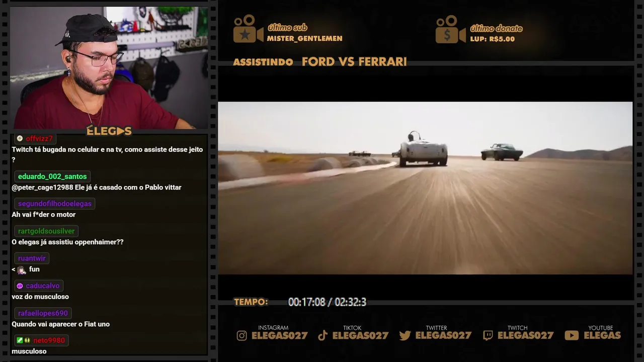Click the último sub label
Screen dimensions: 644x362
287,28
